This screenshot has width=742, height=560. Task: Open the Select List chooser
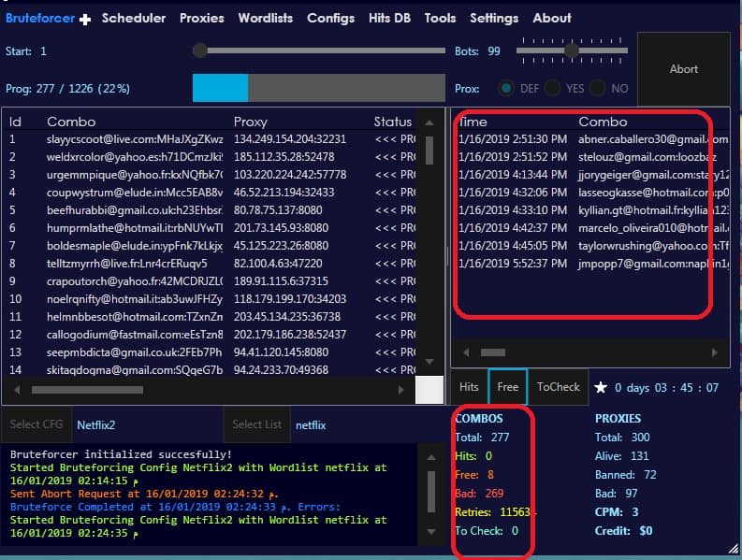pos(257,424)
